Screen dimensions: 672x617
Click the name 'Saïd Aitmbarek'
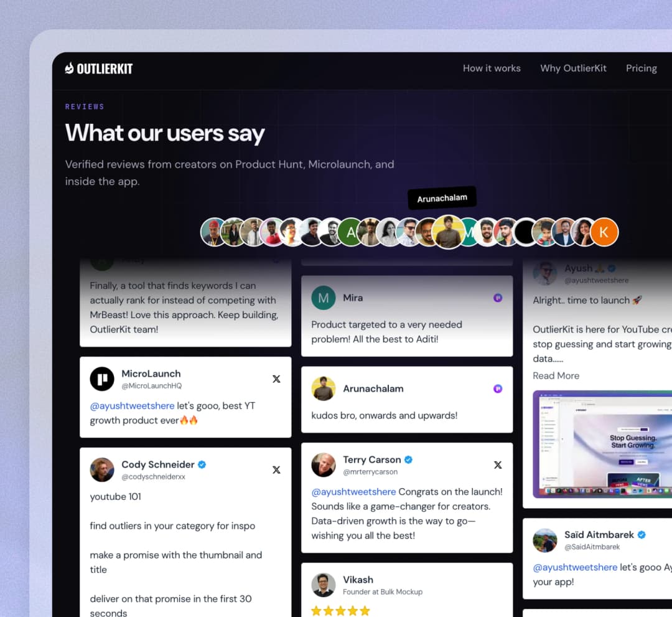coord(599,535)
